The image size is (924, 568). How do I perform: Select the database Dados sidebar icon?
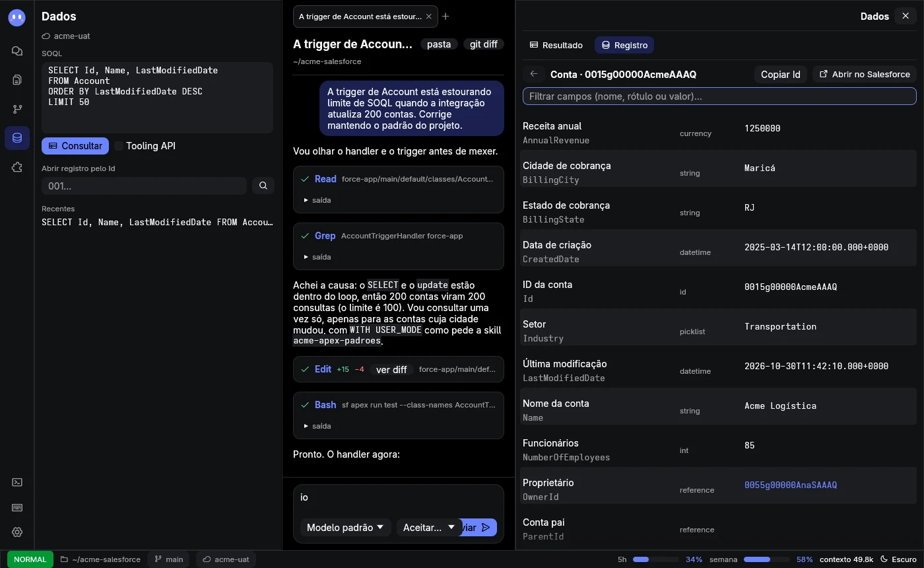point(17,138)
